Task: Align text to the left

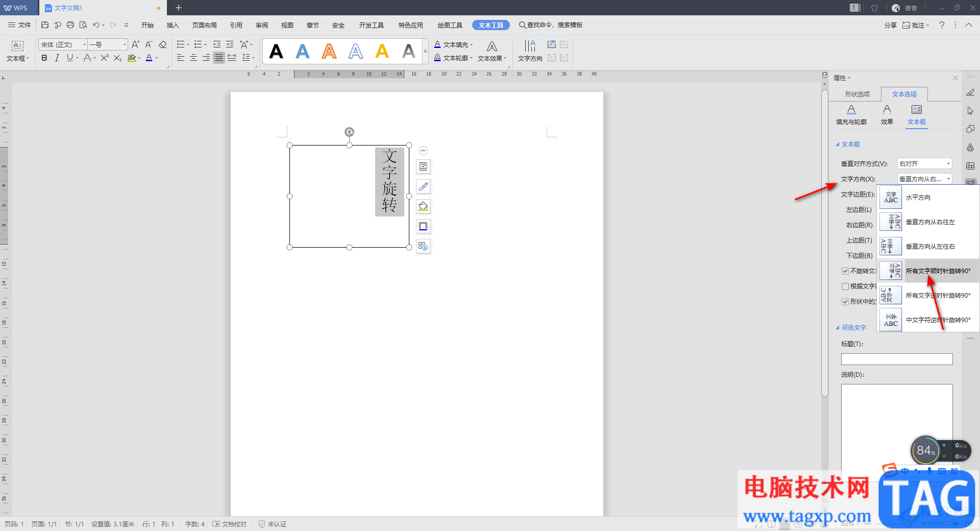Action: pos(181,58)
